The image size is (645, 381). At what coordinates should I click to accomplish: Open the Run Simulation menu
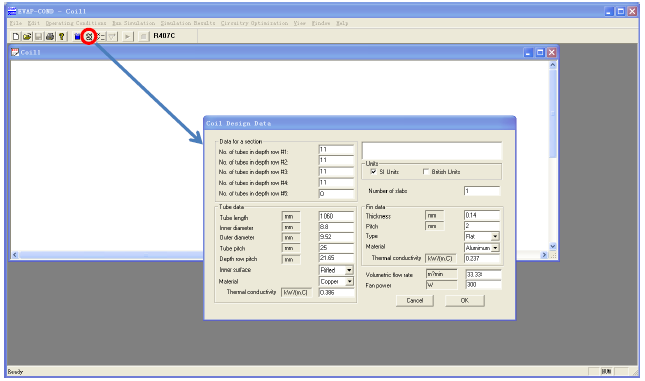tap(134, 23)
